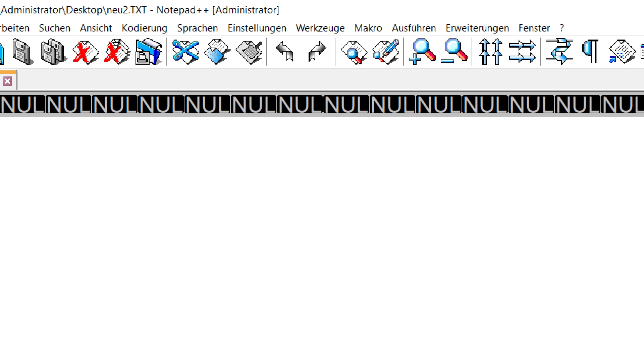Close the tab with X button
The height and width of the screenshot is (362, 644).
(7, 81)
